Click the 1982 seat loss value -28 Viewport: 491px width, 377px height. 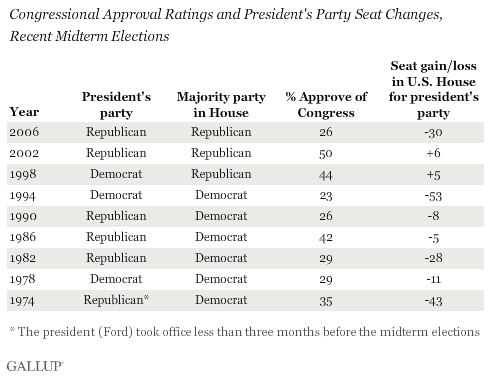[433, 258]
